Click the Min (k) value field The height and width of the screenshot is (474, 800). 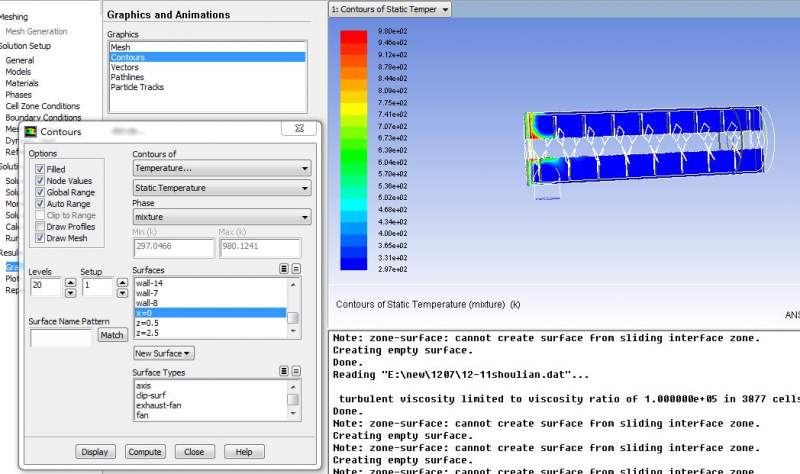click(x=174, y=247)
